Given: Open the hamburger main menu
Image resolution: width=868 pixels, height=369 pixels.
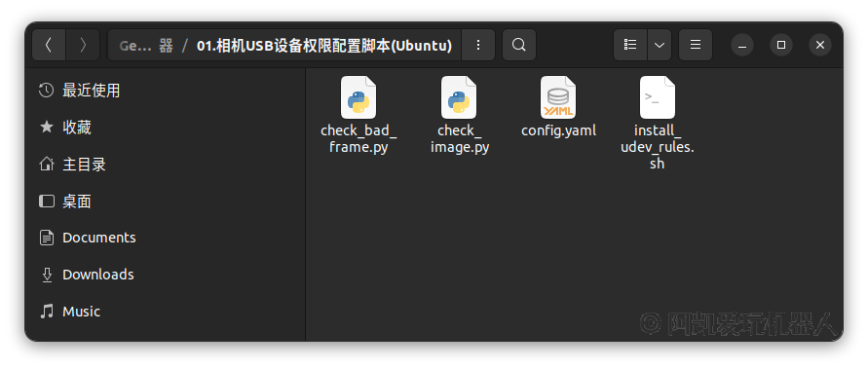Looking at the screenshot, I should pos(696,45).
